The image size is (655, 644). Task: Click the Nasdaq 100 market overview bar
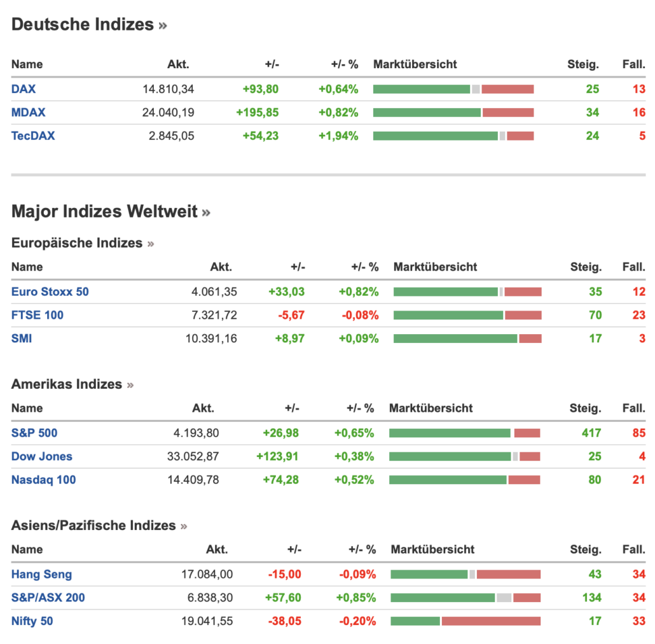click(464, 480)
